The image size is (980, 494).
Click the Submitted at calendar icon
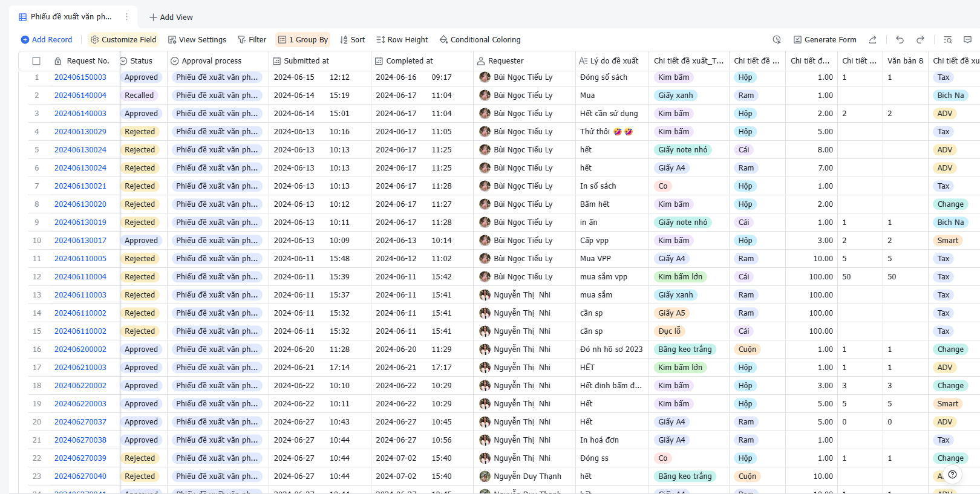coord(277,61)
